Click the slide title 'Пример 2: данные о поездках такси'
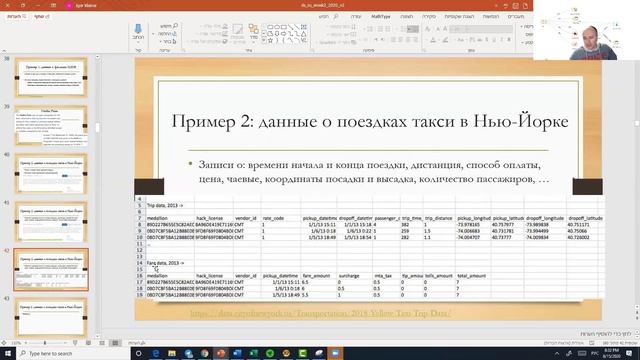 [369, 121]
